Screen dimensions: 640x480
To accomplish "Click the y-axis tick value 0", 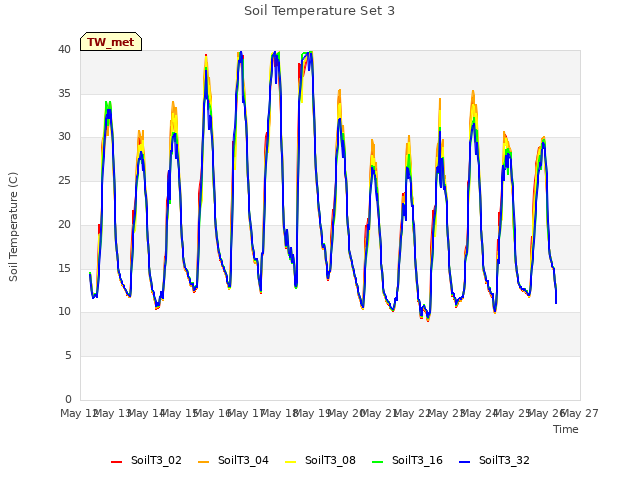I will pyautogui.click(x=68, y=399).
